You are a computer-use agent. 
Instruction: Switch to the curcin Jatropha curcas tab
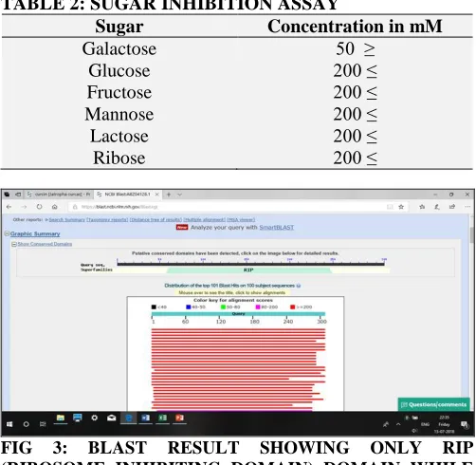click(x=59, y=195)
